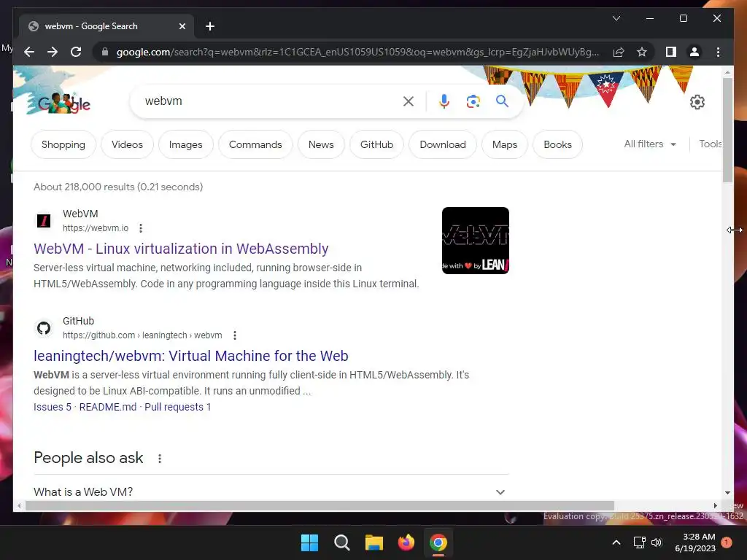Click the site lock icon in address bar
The width and height of the screenshot is (747, 560).
click(x=105, y=52)
